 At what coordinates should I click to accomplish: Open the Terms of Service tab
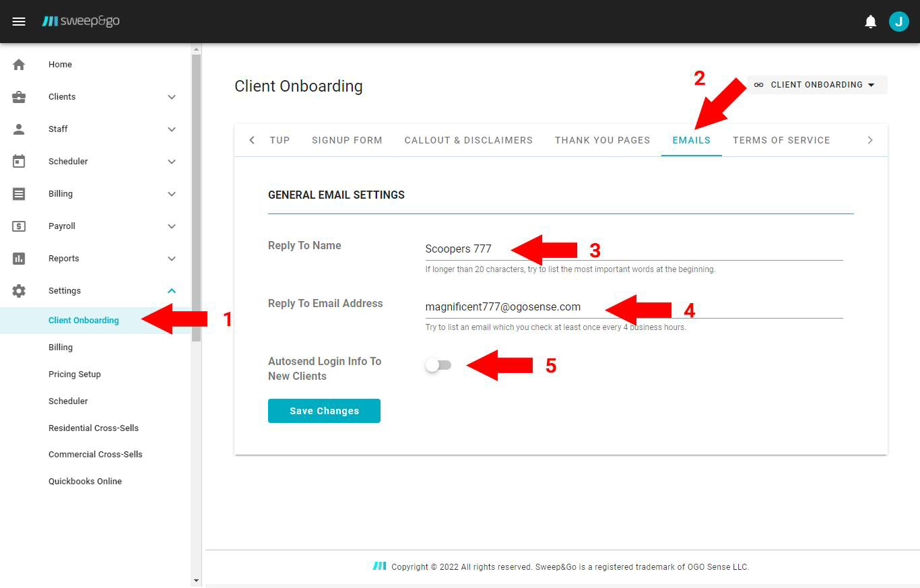pos(781,140)
